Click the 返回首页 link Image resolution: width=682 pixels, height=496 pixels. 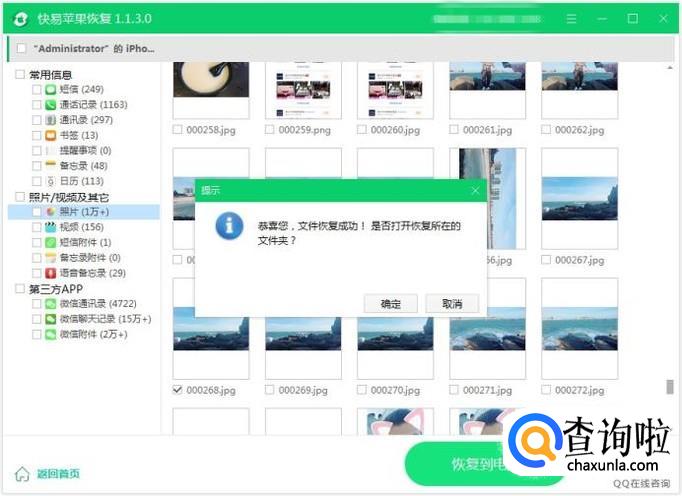click(x=58, y=473)
